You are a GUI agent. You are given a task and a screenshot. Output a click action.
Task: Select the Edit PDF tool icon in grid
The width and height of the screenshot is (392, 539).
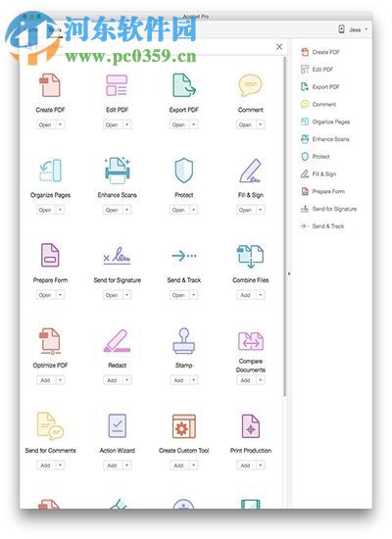pyautogui.click(x=117, y=85)
